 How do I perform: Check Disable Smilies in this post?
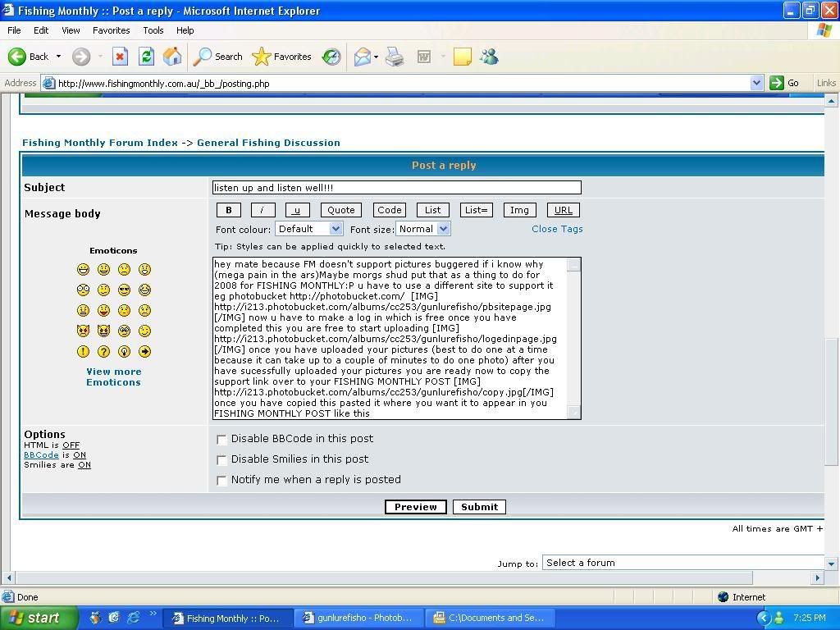point(221,460)
